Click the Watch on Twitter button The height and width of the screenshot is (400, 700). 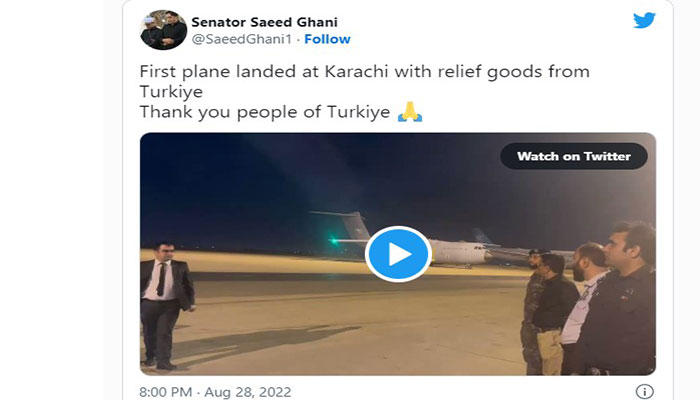tap(574, 156)
